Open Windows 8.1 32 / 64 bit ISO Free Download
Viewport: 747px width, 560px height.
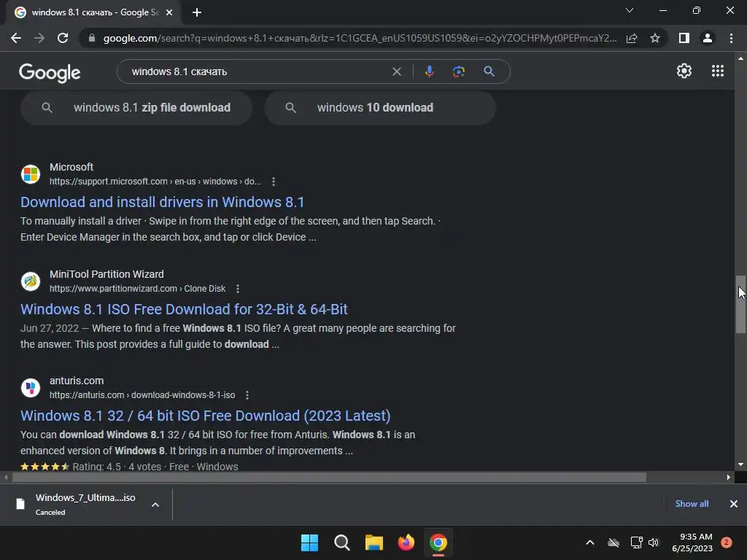click(x=205, y=416)
